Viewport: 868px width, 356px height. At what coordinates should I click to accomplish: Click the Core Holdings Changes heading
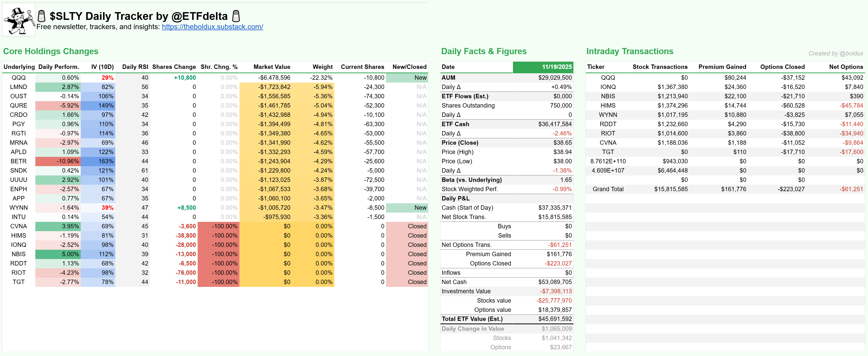click(x=51, y=51)
